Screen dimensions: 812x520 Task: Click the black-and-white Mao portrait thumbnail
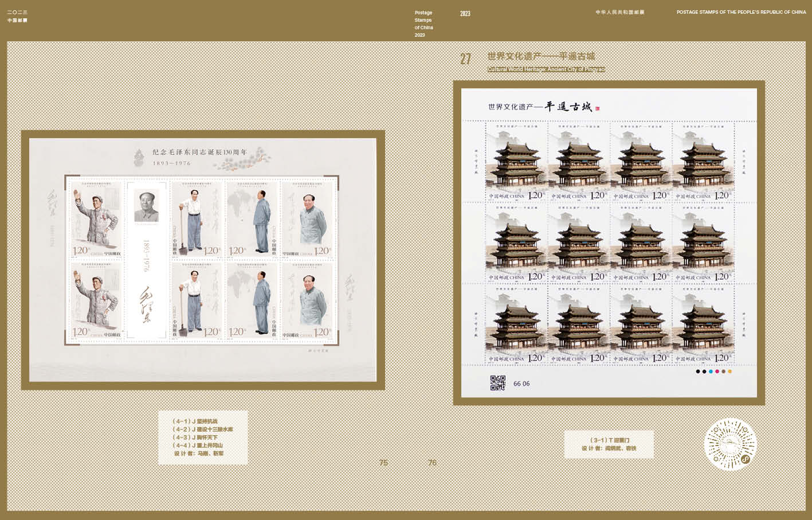(x=146, y=206)
